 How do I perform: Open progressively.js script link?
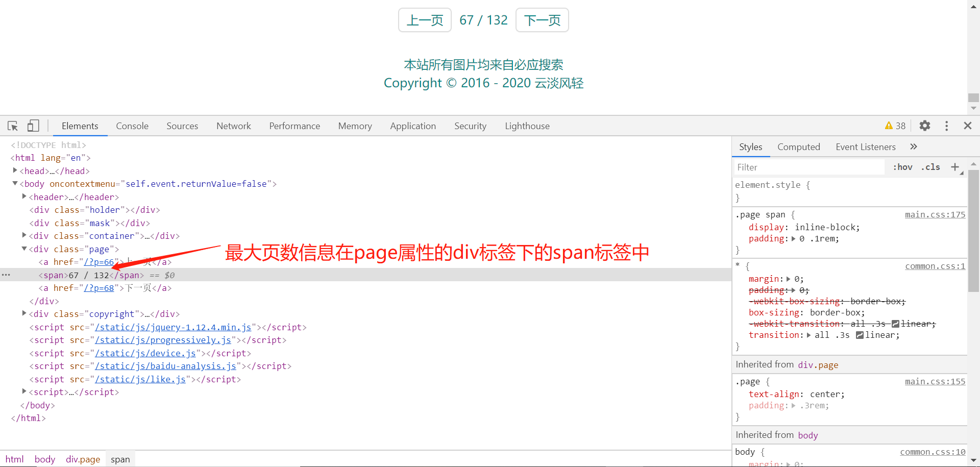click(163, 340)
